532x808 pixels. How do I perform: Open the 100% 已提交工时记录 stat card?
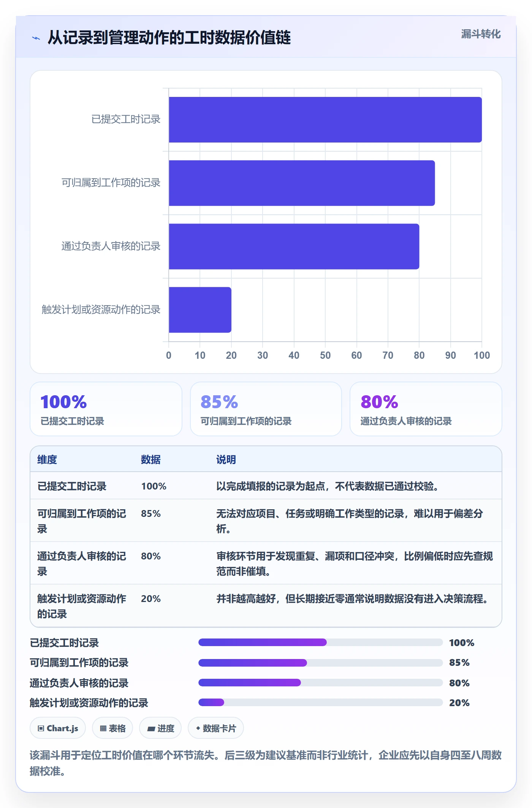(106, 409)
